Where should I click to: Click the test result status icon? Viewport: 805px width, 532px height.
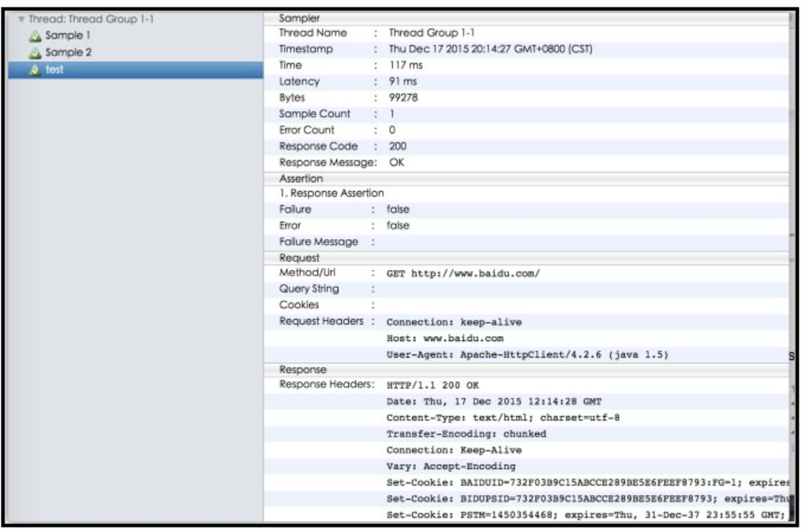tap(35, 69)
